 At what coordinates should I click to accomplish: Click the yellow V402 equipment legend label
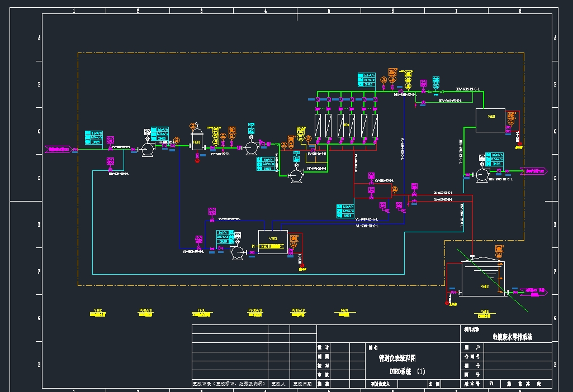(98, 313)
